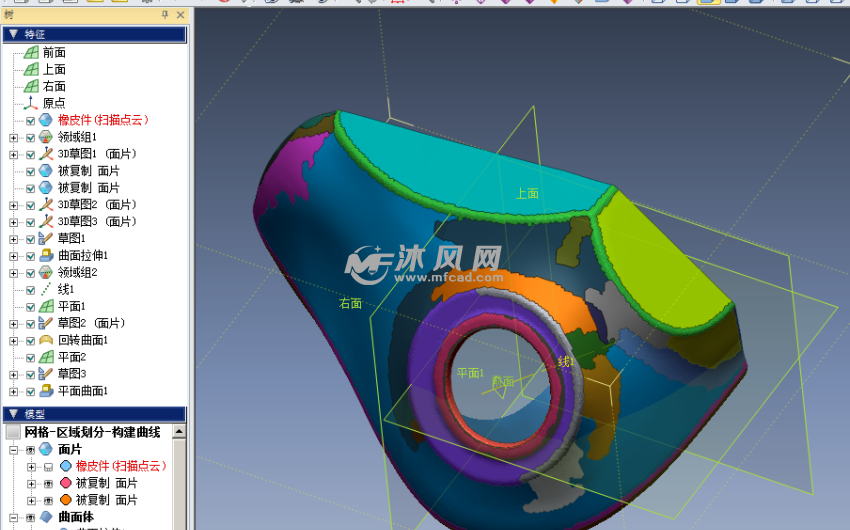
Task: Collapse the 模型 section header
Action: coord(13,414)
